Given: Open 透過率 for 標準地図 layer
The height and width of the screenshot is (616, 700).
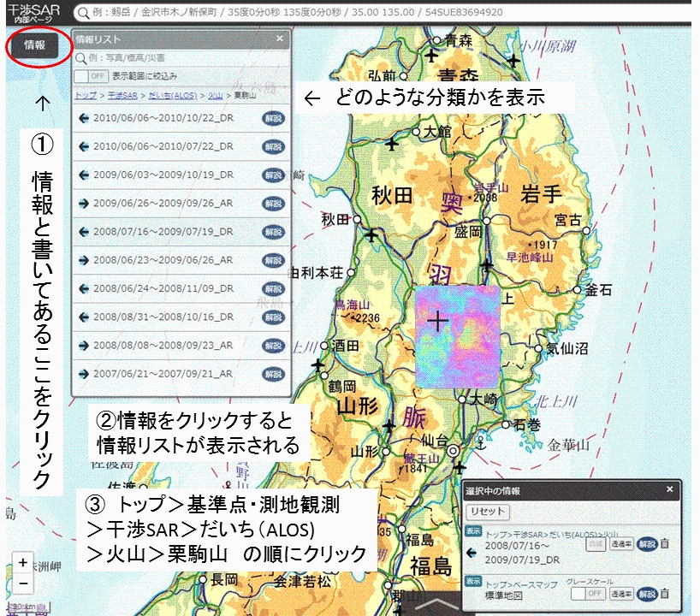Looking at the screenshot, I should pyautogui.click(x=621, y=594).
